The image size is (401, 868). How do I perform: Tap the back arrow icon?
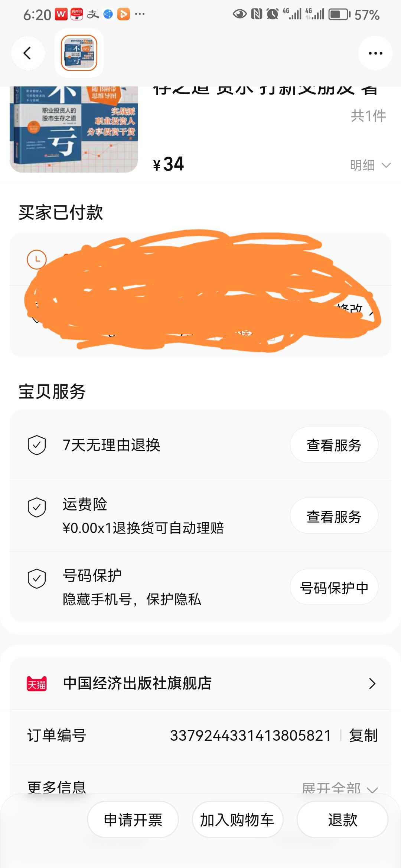(x=28, y=53)
